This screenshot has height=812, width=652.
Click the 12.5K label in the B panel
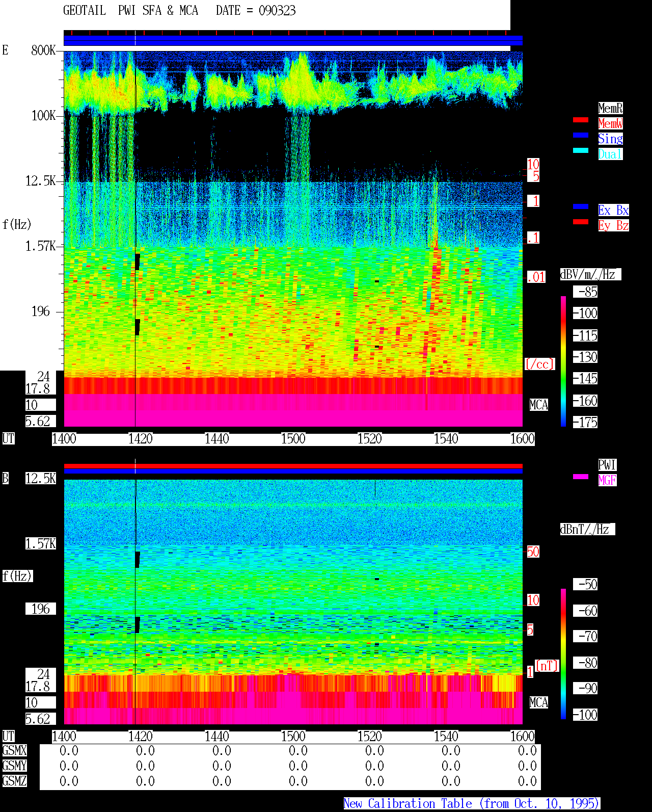click(x=41, y=478)
